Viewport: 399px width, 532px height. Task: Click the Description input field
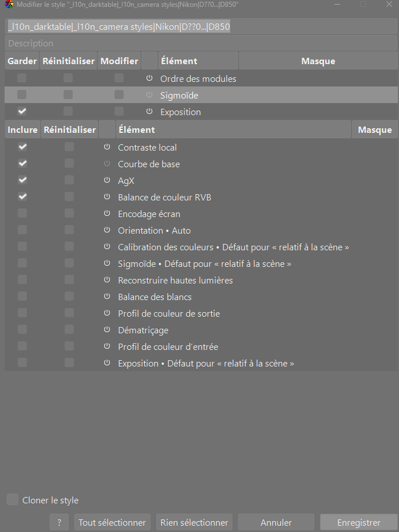201,43
